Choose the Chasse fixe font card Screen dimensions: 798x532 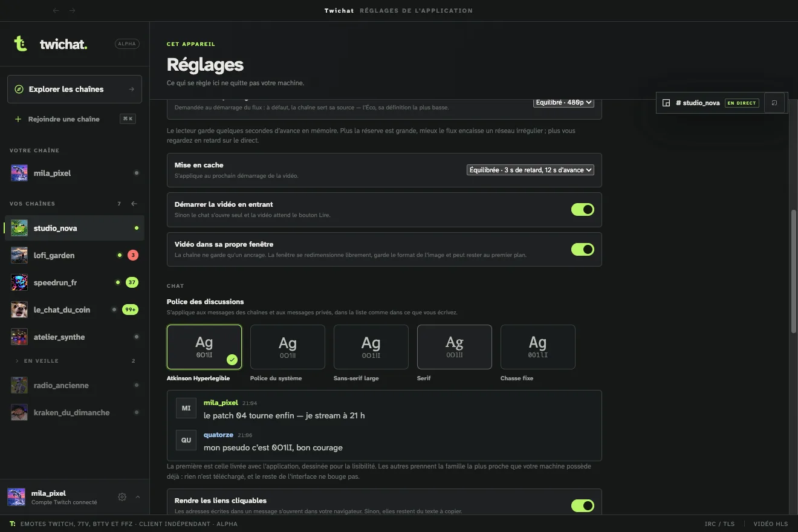click(538, 347)
